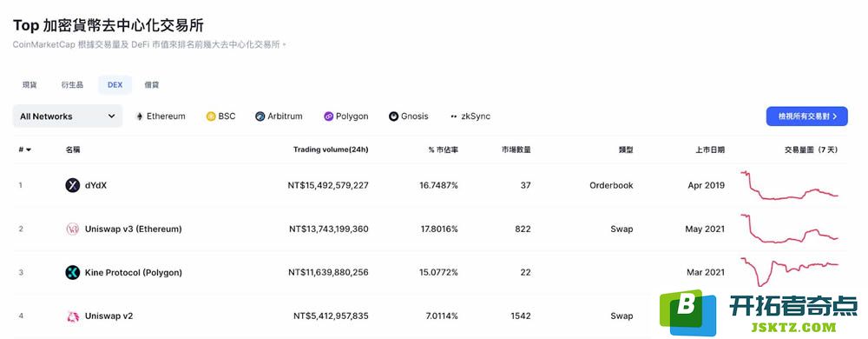Click the Kine Protocol 7-day volume chart
This screenshot has height=339, width=868.
(790, 271)
